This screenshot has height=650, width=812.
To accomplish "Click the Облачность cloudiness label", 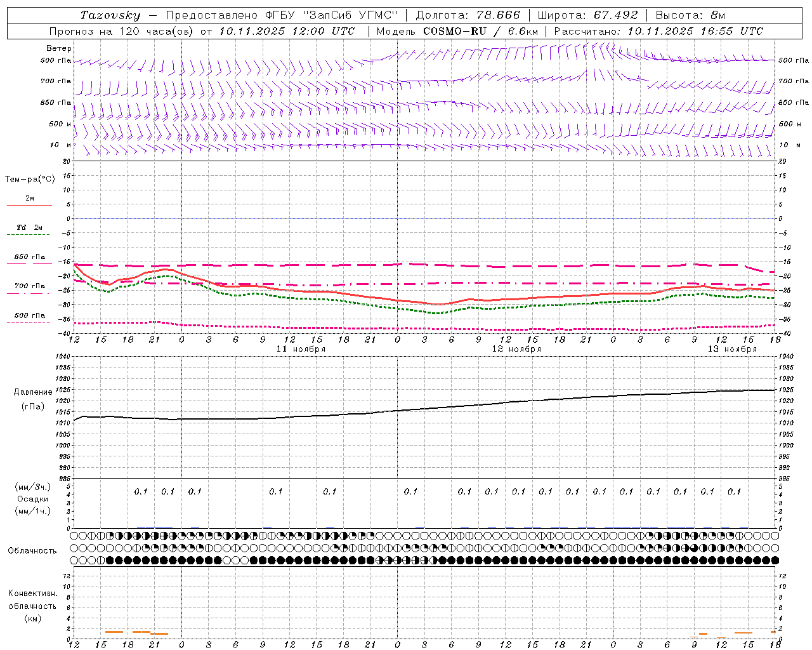I will coord(32,551).
